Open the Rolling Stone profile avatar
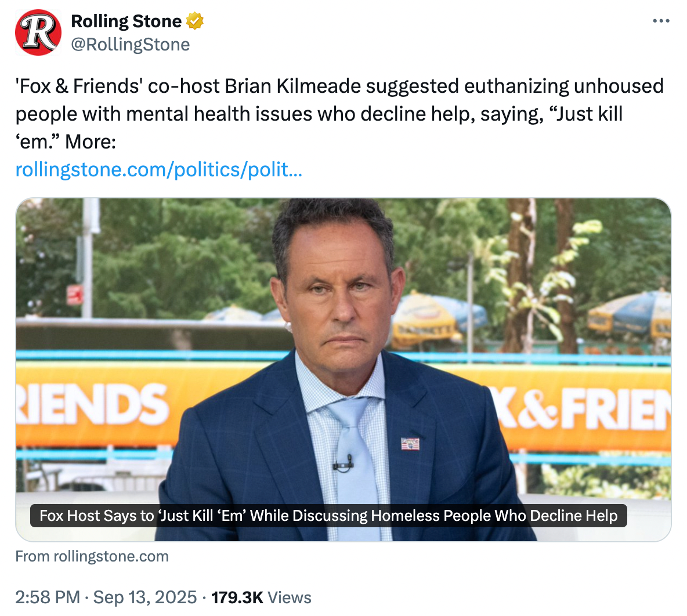Image resolution: width=687 pixels, height=616 pixels. tap(38, 32)
